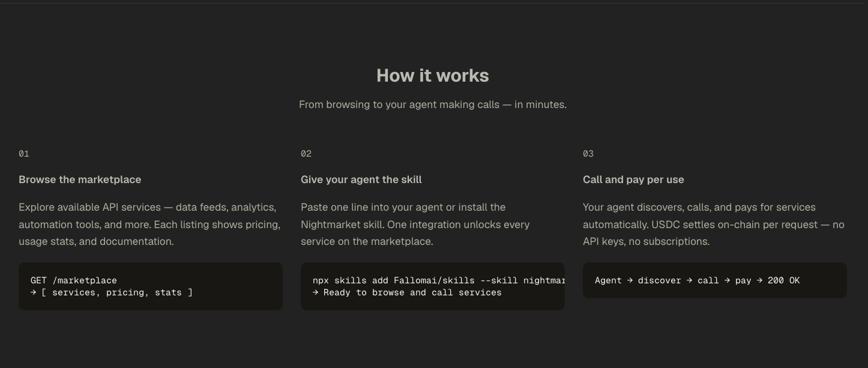Click step number 03
Viewport: 868px width, 368px height.
(x=588, y=154)
